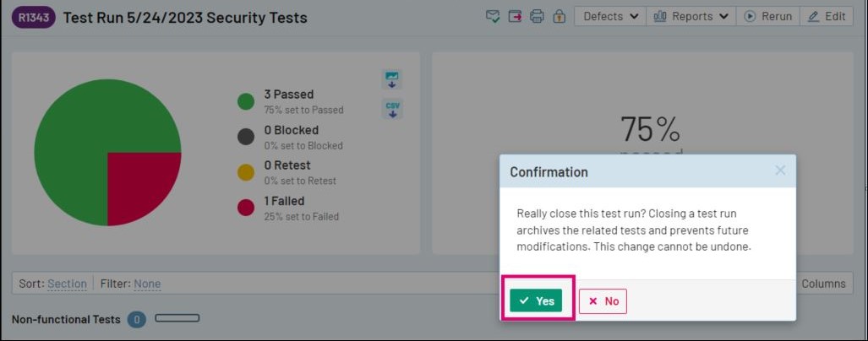Click the Columns button
This screenshot has height=341, width=868.
coord(823,284)
